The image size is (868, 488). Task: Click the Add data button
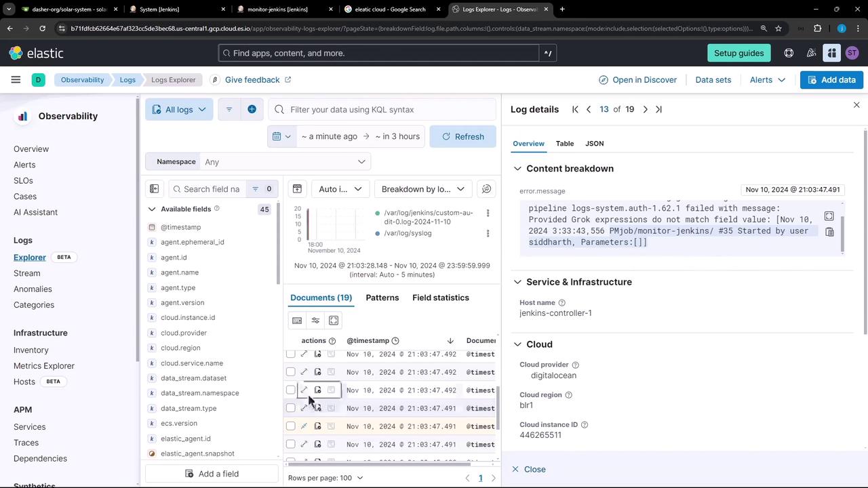[x=831, y=80]
